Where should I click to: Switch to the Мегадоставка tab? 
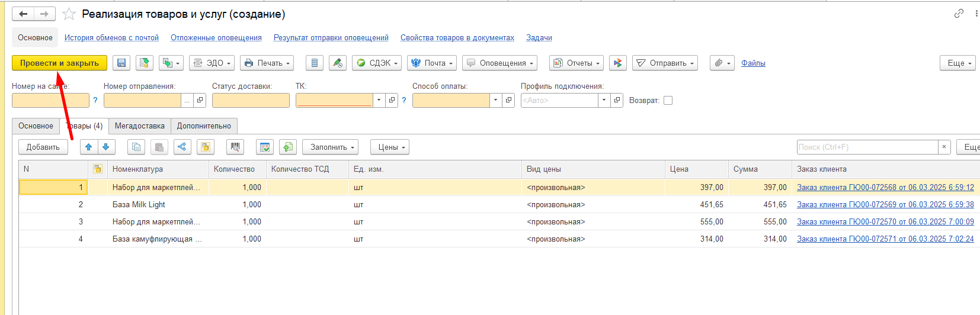pos(140,126)
